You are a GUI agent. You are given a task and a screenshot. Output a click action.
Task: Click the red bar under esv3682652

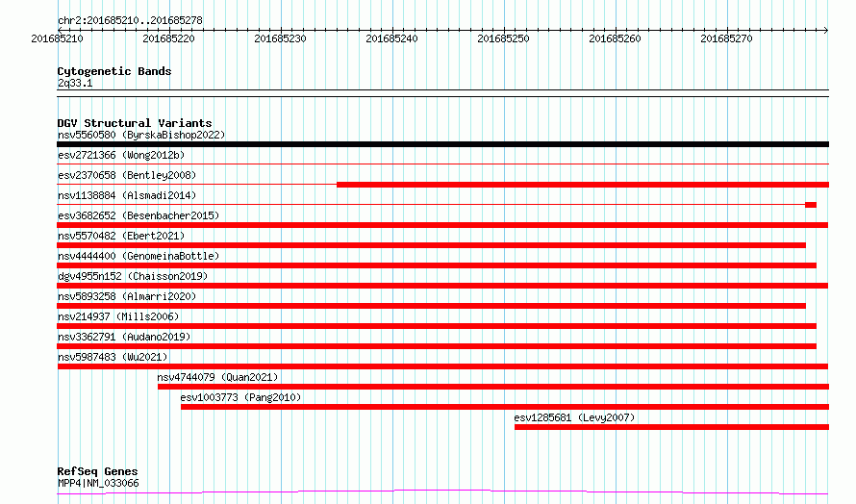pyautogui.click(x=442, y=225)
